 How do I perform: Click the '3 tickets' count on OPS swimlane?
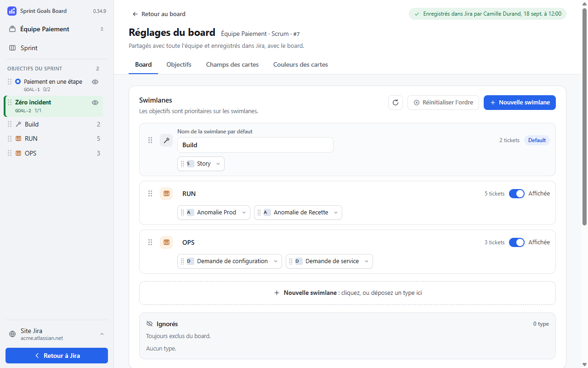495,242
